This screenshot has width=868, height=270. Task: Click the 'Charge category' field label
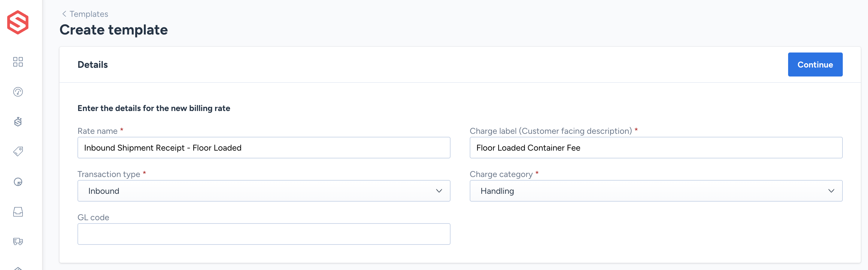click(501, 174)
